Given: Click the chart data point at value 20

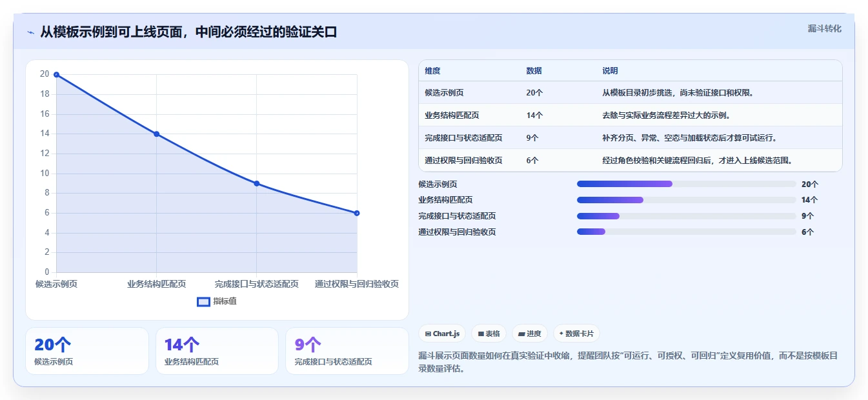Looking at the screenshot, I should 56,75.
